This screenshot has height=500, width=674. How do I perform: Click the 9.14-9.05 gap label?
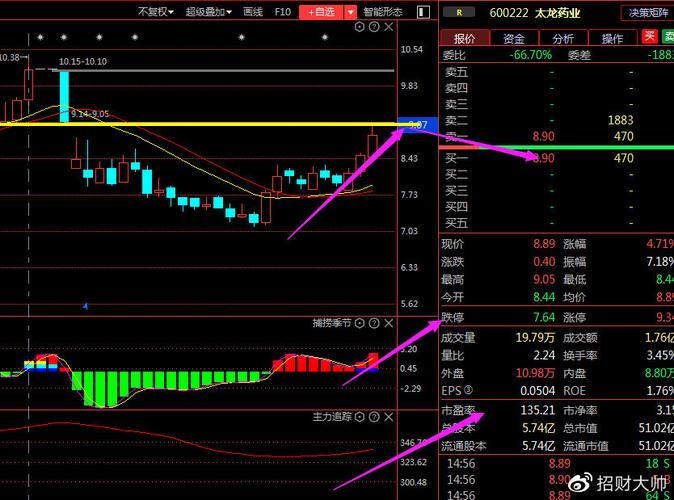pyautogui.click(x=90, y=114)
